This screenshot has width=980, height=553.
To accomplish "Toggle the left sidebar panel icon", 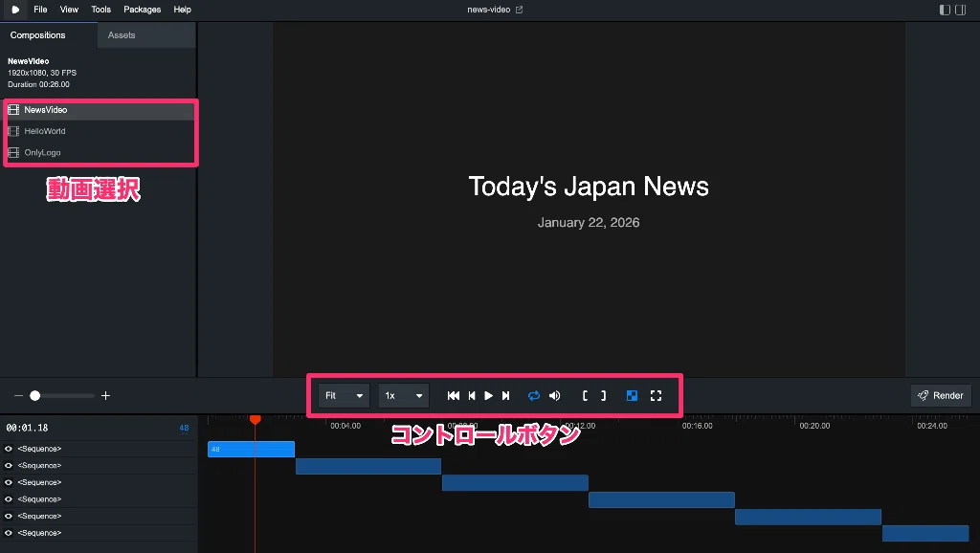I will [x=945, y=10].
